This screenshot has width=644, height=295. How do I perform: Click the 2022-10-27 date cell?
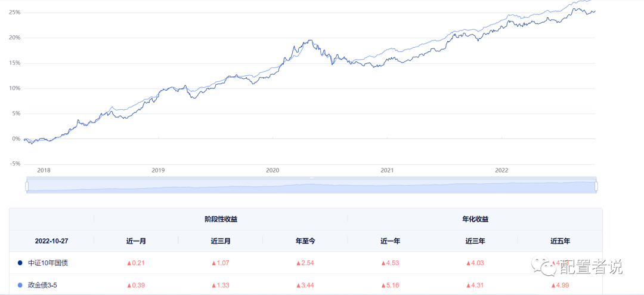tap(51, 241)
